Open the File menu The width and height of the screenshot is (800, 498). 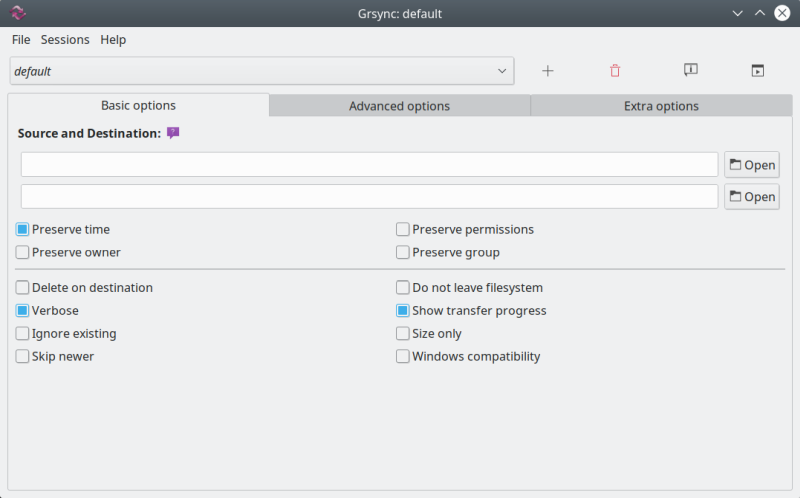[21, 40]
